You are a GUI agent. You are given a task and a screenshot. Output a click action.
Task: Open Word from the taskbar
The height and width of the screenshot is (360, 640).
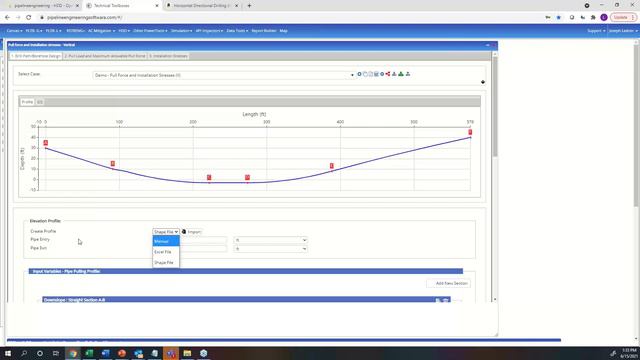(105, 353)
